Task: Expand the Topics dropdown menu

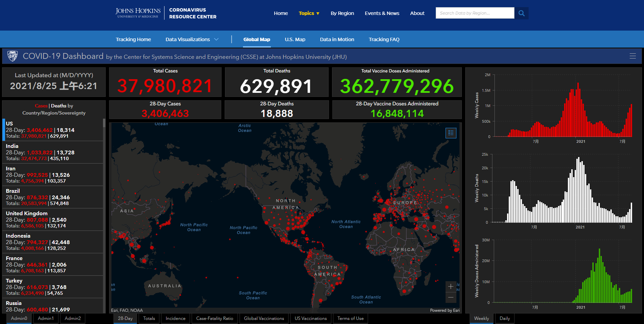Action: pos(309,13)
